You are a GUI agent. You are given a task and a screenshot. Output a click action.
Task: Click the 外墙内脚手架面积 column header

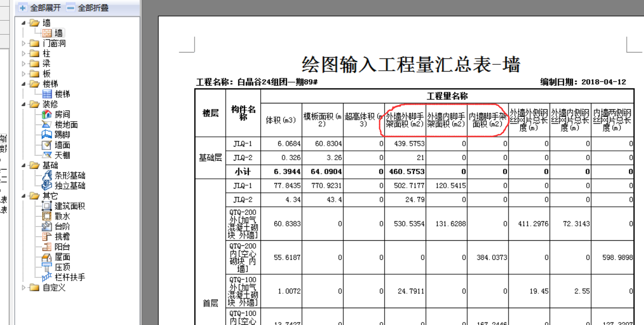(446, 120)
